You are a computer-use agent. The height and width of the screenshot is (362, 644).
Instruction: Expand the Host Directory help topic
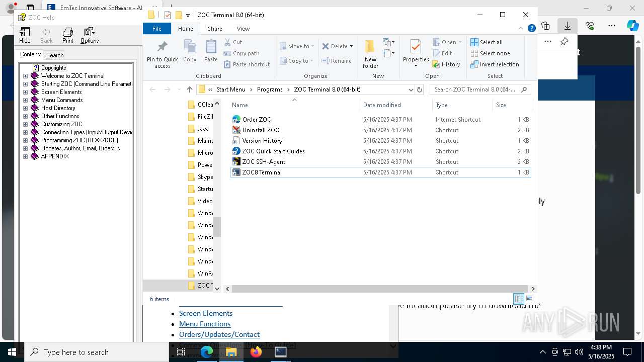(x=26, y=108)
